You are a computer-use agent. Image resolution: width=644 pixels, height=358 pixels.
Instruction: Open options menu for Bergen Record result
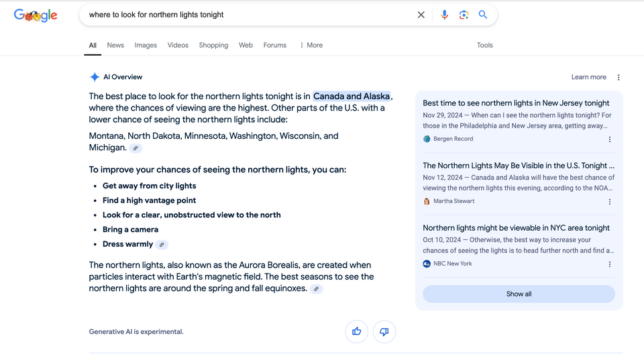point(610,139)
